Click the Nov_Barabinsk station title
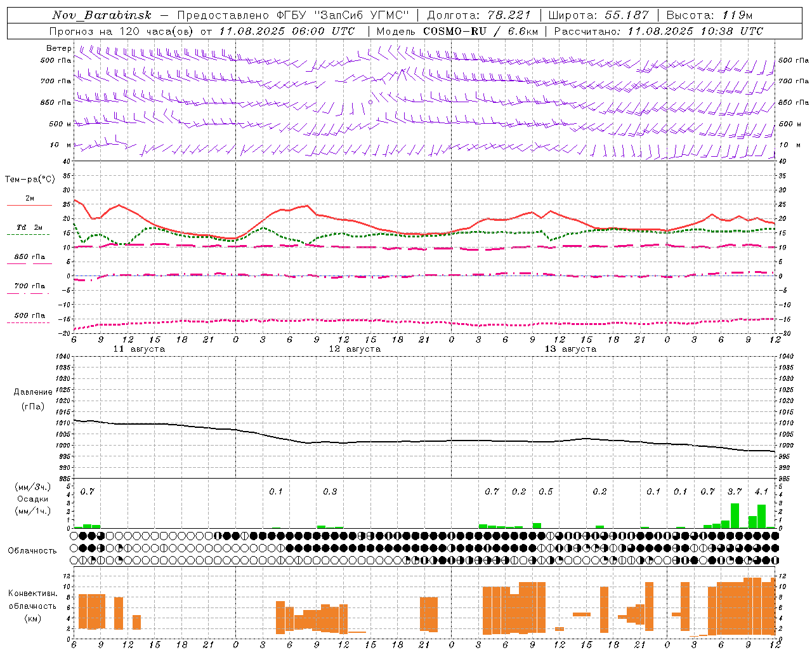 click(102, 15)
